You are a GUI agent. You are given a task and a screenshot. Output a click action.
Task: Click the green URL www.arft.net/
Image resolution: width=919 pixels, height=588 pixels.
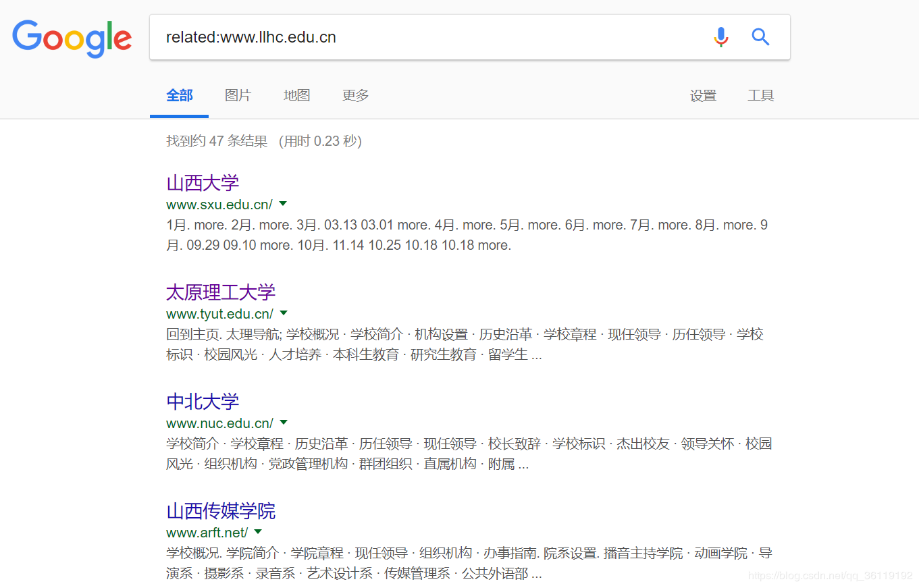click(x=207, y=532)
